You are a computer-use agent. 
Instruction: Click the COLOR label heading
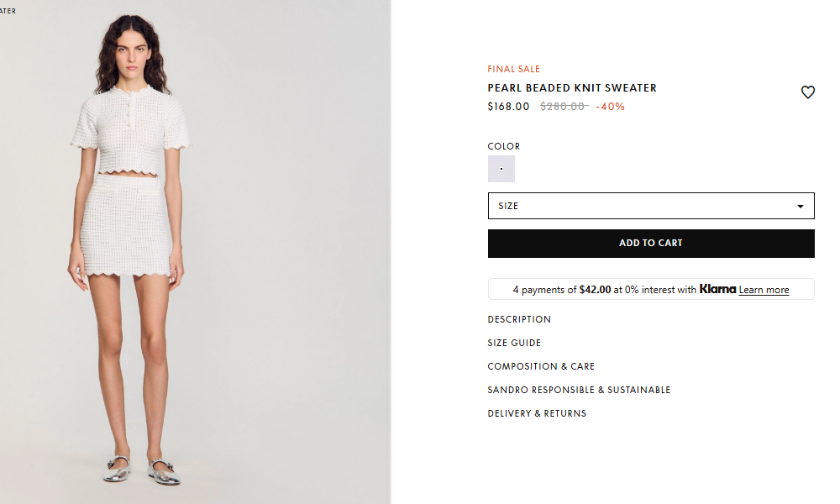pos(503,146)
